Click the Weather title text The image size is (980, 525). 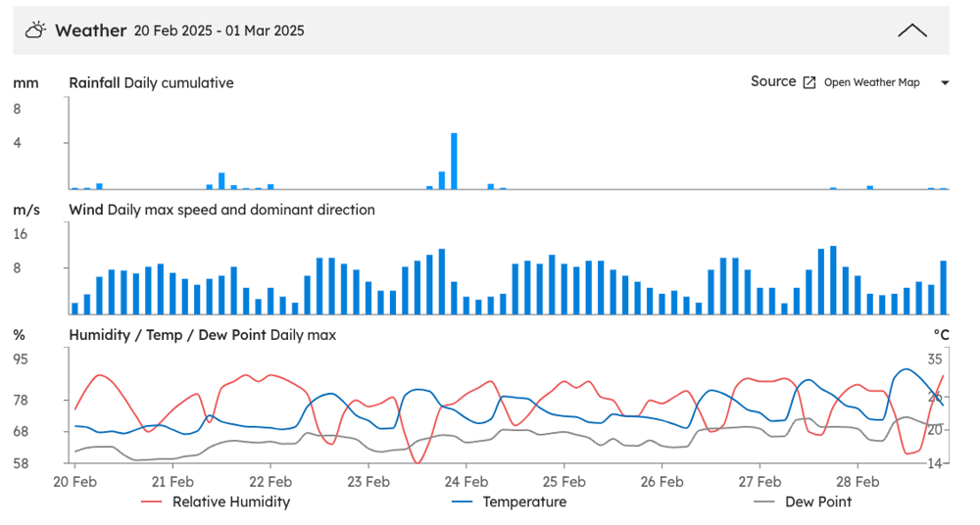click(x=90, y=30)
